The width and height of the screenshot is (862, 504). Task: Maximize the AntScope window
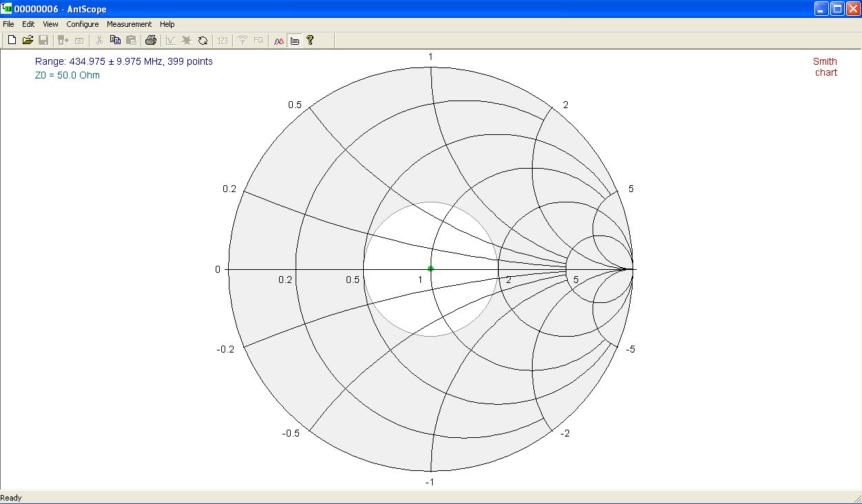point(837,8)
